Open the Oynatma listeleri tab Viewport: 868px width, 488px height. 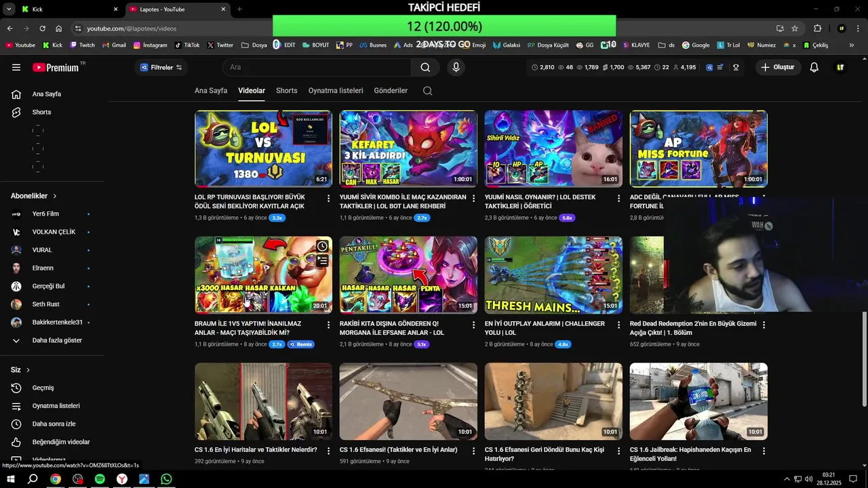tap(336, 91)
